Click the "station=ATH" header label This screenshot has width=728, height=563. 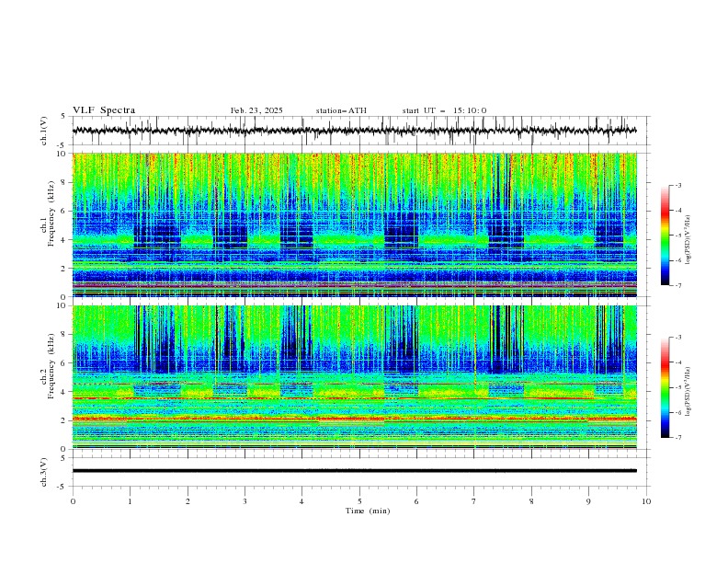341,110
